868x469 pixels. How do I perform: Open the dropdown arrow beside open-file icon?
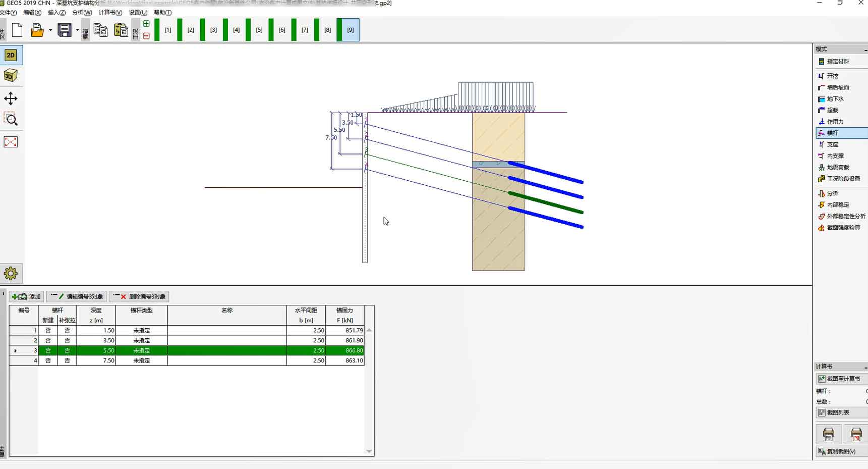(x=50, y=30)
